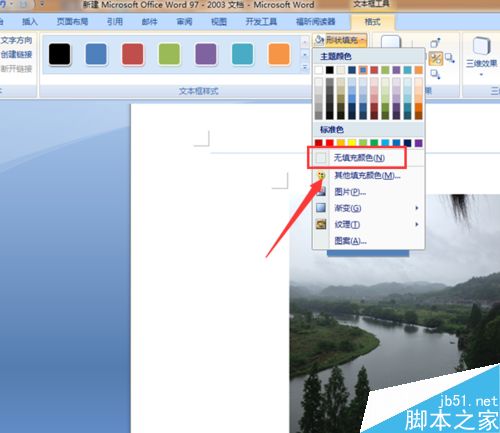The width and height of the screenshot is (500, 433).
Task: Switch to the 福昕阅读器 ribbon tab
Action: (316, 22)
